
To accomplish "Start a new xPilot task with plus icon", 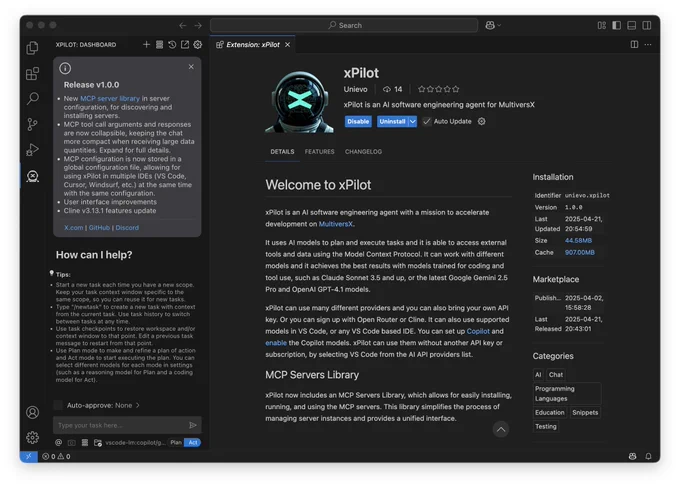I will [x=147, y=45].
